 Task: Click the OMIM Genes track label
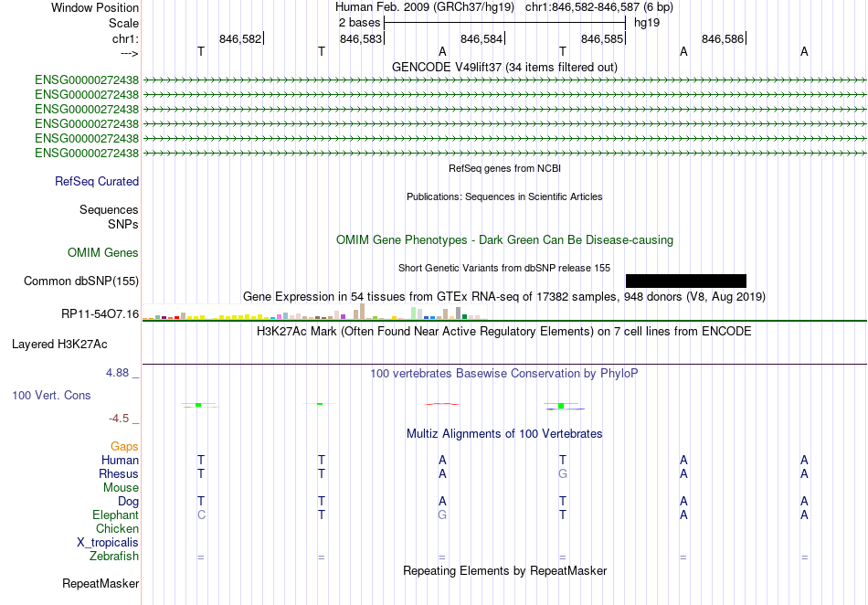click(x=103, y=253)
